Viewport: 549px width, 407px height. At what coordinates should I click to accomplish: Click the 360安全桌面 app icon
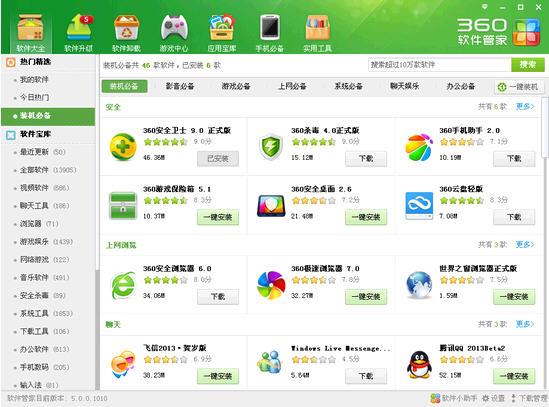click(271, 206)
